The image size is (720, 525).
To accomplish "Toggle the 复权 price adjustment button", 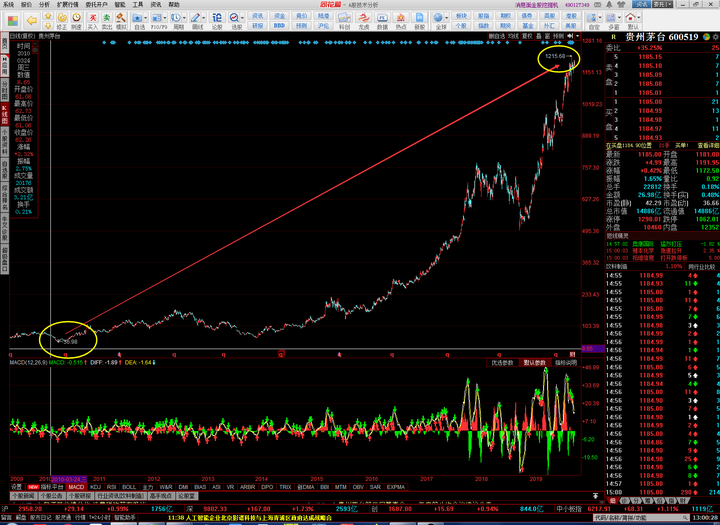I will point(527,36).
